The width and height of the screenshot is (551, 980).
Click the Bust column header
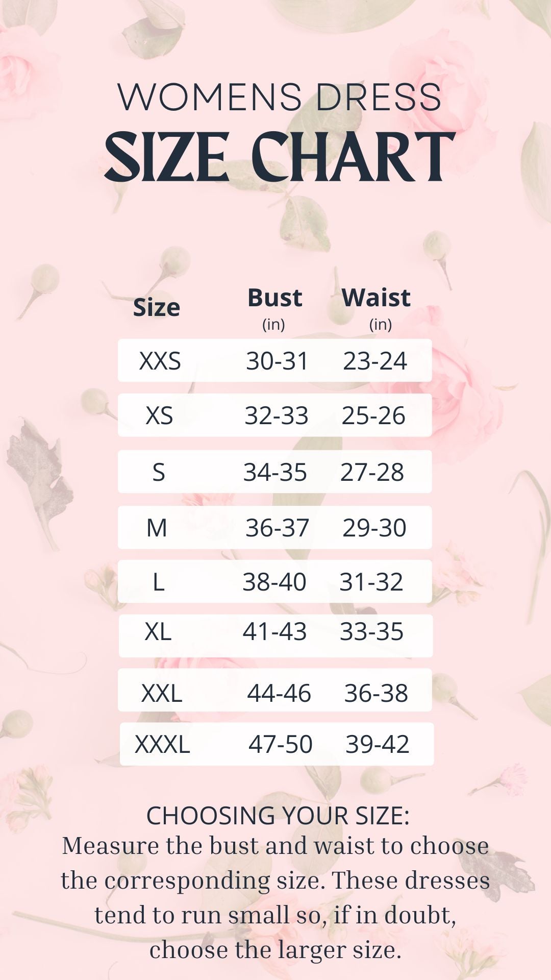pyautogui.click(x=274, y=298)
